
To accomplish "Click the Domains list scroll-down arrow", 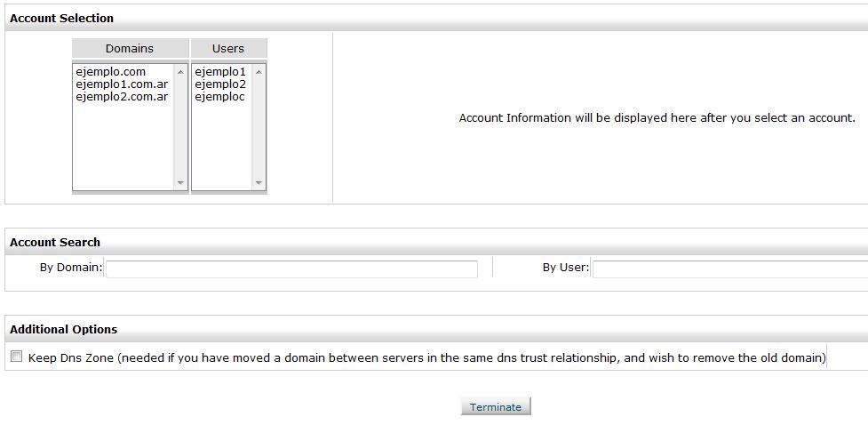I will click(x=181, y=183).
